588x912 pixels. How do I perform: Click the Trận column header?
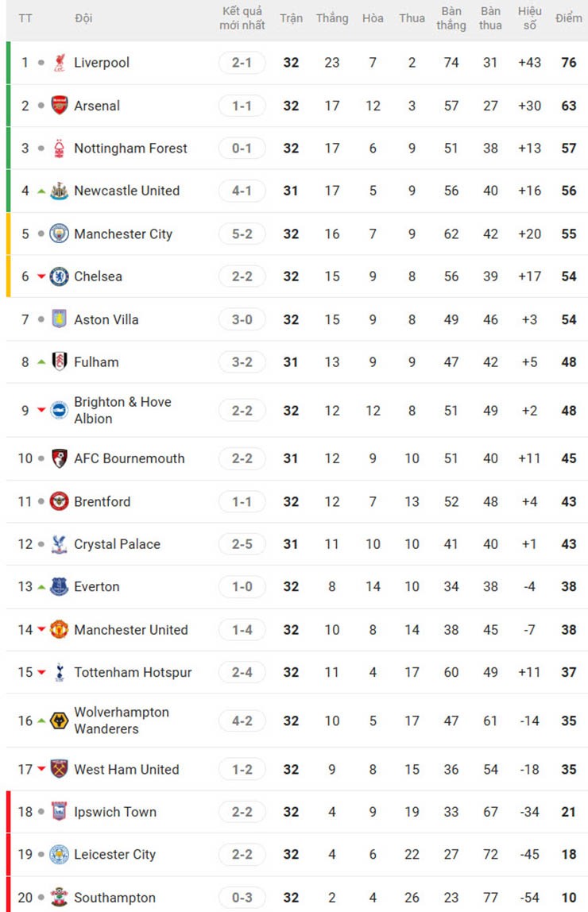(x=291, y=18)
